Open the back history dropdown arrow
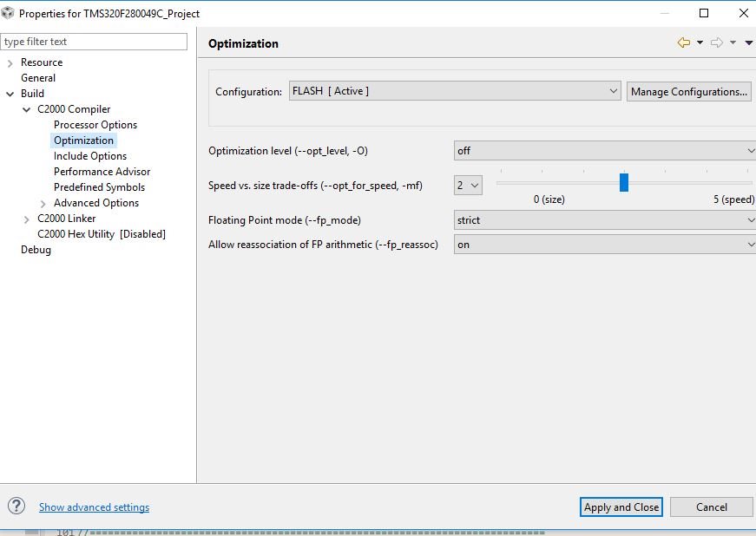Image resolution: width=756 pixels, height=536 pixels. point(700,42)
